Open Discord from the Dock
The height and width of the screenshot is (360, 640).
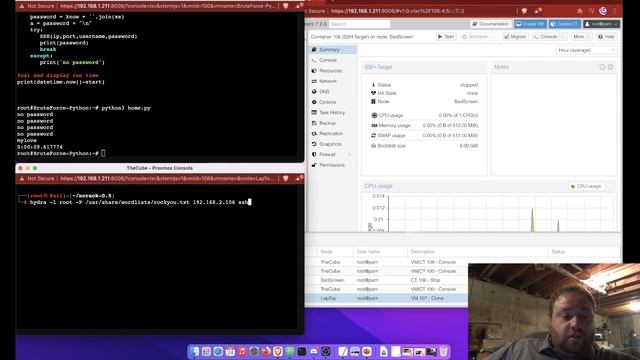pos(314,351)
